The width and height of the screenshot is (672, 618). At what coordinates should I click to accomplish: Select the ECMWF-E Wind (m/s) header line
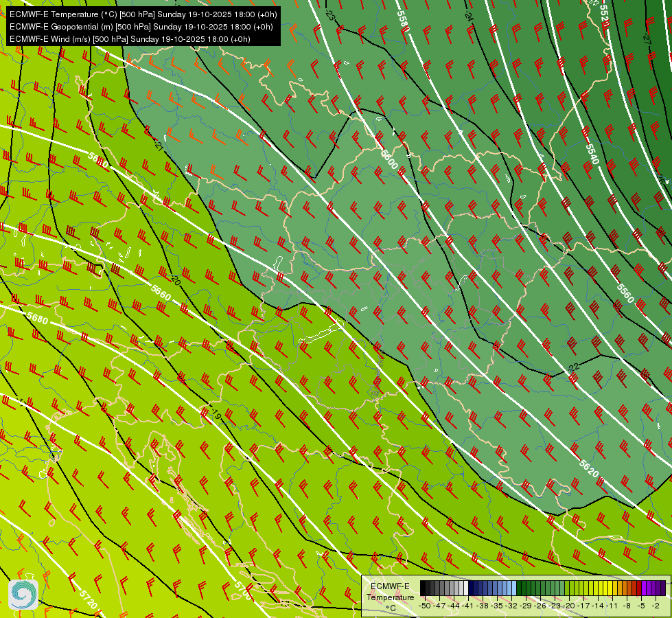[x=130, y=39]
